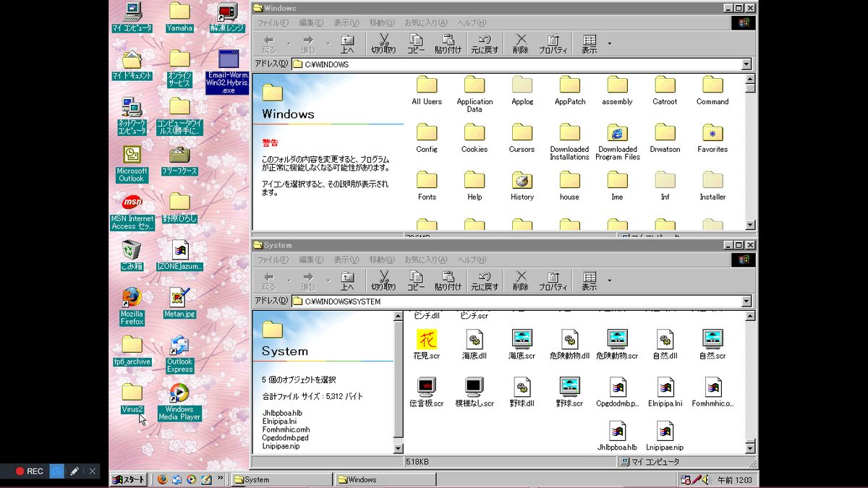Select the Mozilla Firefox desktop shortcut
This screenshot has width=868, height=488.
point(132,307)
